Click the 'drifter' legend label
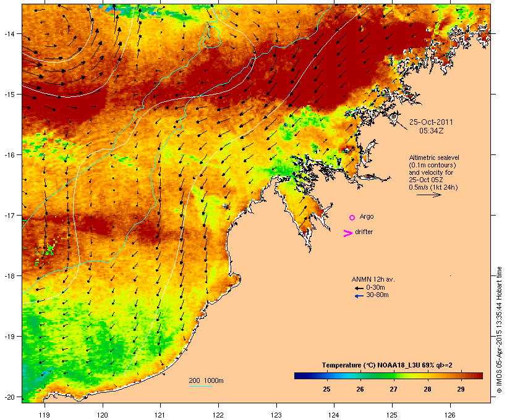507x420 pixels. (364, 232)
